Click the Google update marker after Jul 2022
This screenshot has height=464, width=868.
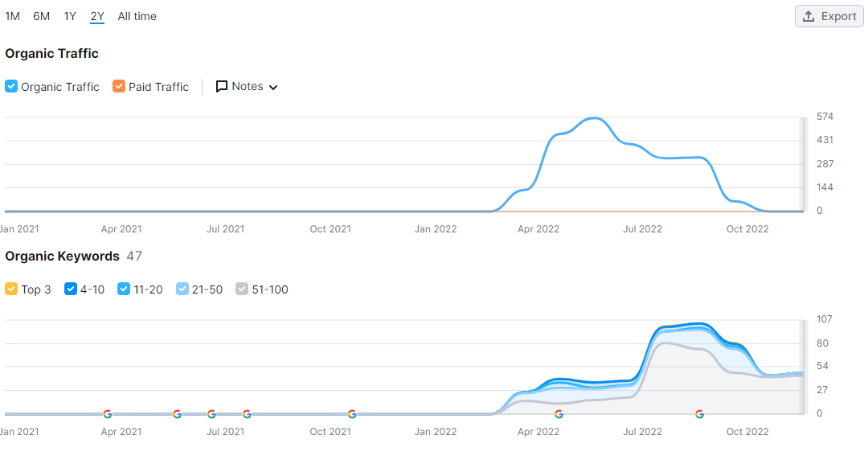pos(700,414)
